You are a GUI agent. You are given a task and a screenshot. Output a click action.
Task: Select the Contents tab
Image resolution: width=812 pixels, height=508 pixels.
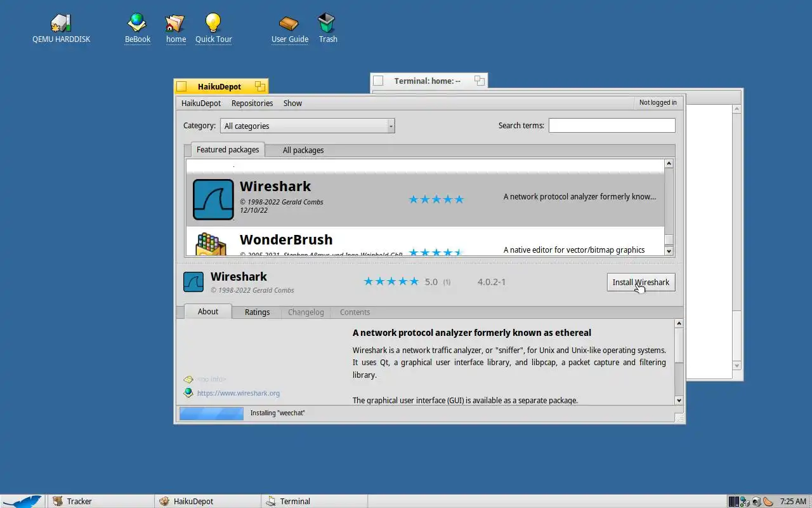coord(355,312)
